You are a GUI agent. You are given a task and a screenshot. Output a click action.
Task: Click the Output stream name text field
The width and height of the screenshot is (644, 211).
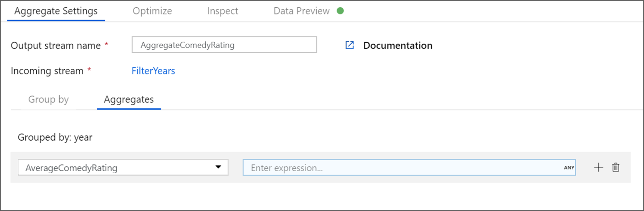224,45
